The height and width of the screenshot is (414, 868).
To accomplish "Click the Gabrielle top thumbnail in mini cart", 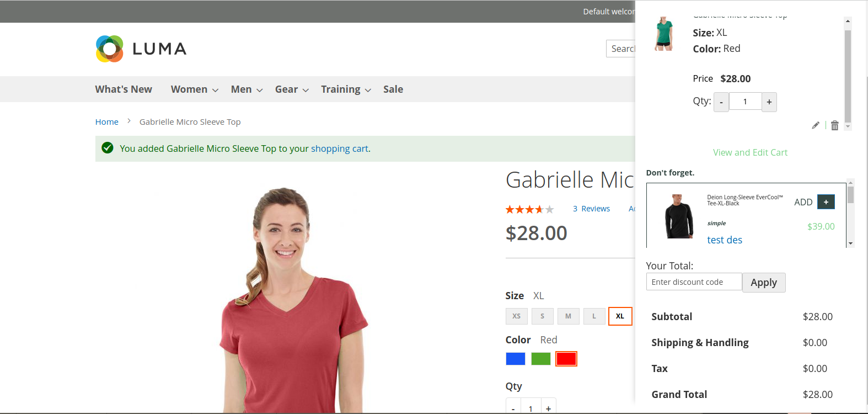I will [x=664, y=34].
